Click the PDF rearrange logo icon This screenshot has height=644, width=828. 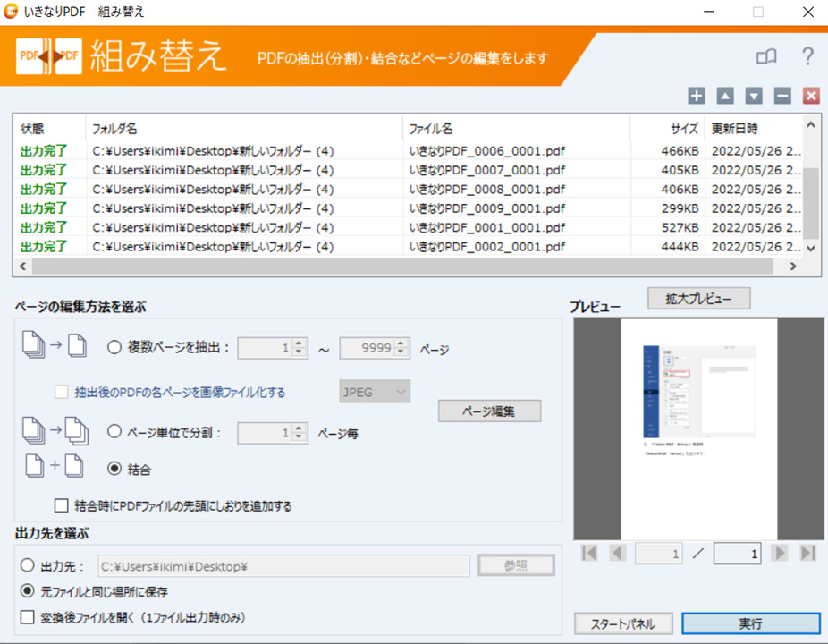coord(49,56)
